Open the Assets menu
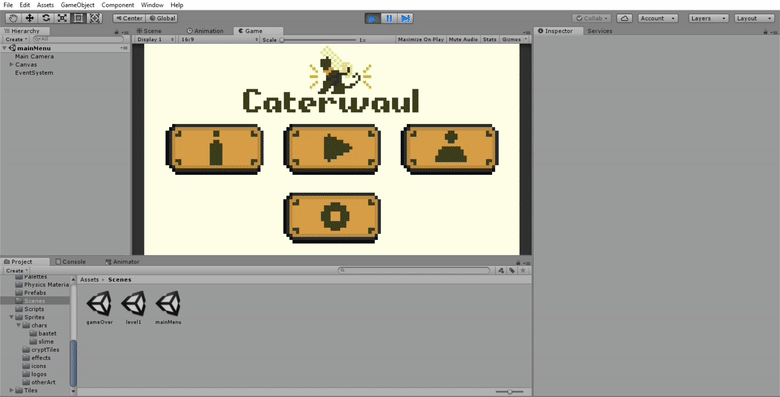Image resolution: width=780 pixels, height=397 pixels. [45, 5]
